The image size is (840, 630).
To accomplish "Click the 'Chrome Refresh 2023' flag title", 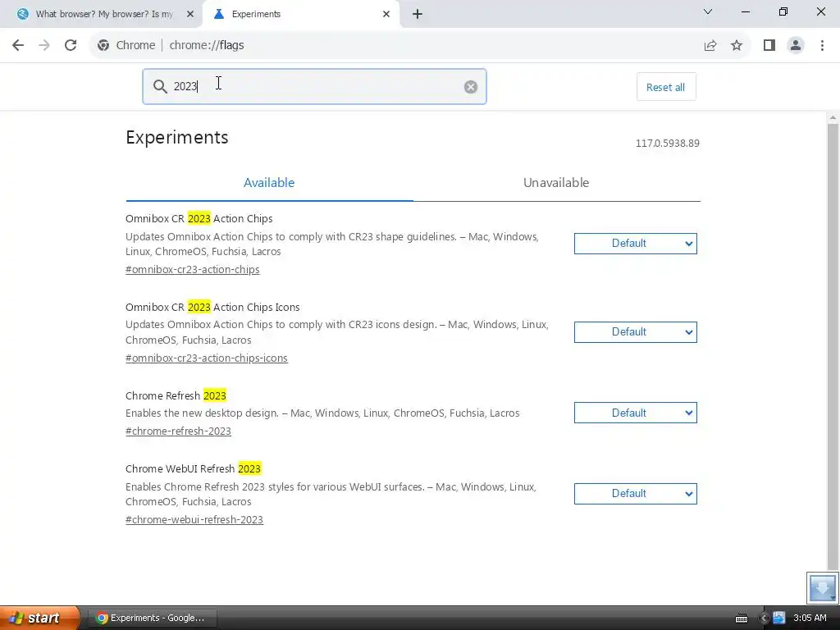I will coord(176,396).
